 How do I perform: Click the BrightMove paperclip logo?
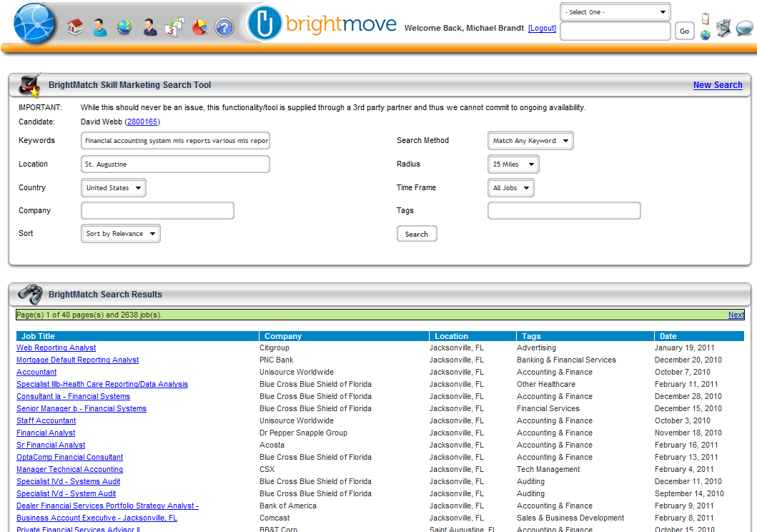click(x=264, y=23)
